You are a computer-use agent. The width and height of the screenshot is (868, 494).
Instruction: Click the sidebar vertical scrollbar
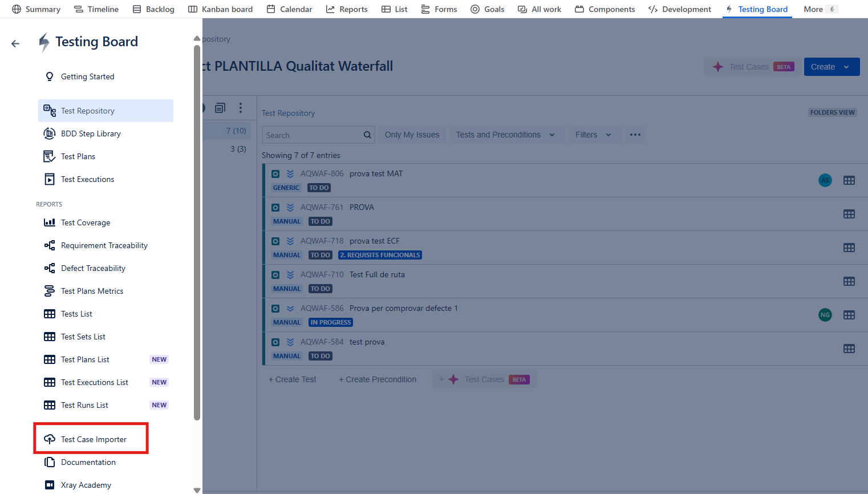(x=197, y=228)
